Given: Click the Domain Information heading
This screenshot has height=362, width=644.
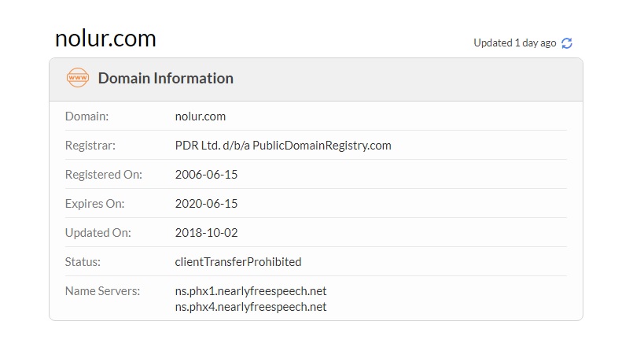Looking at the screenshot, I should [165, 78].
